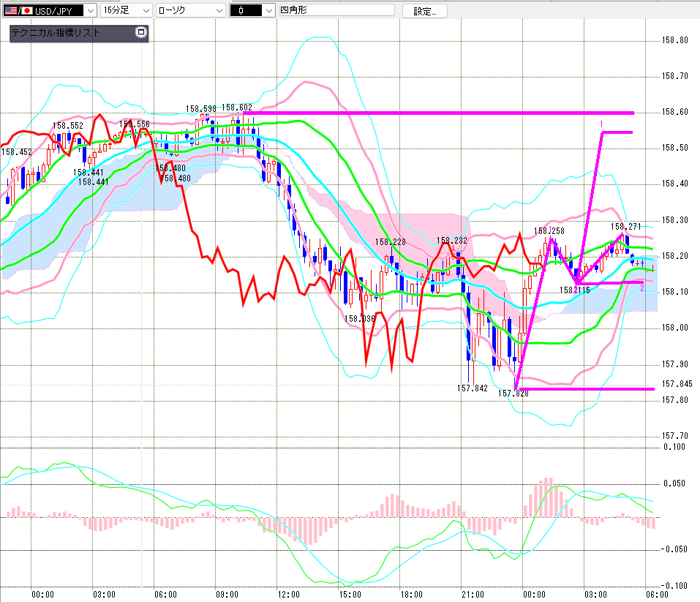This screenshot has height=602, width=700.
Task: Click the 09:00 time axis label
Action: (x=227, y=595)
